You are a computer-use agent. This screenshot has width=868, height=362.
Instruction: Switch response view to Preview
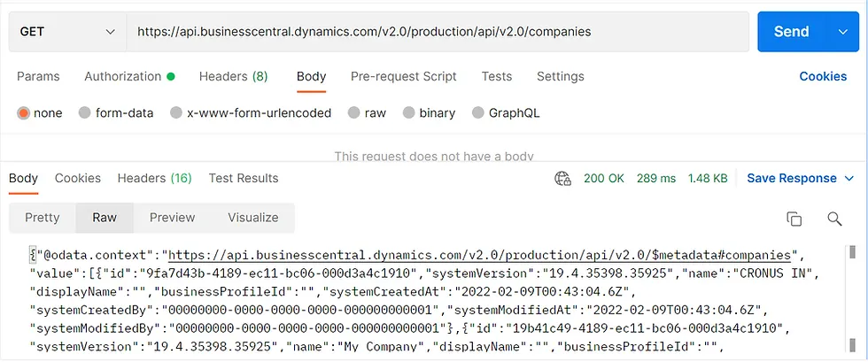[172, 218]
